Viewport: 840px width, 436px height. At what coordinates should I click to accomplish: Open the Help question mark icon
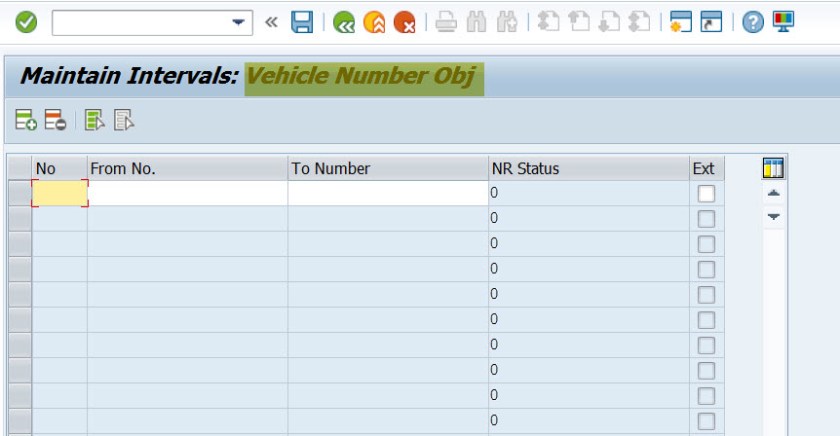pyautogui.click(x=754, y=22)
